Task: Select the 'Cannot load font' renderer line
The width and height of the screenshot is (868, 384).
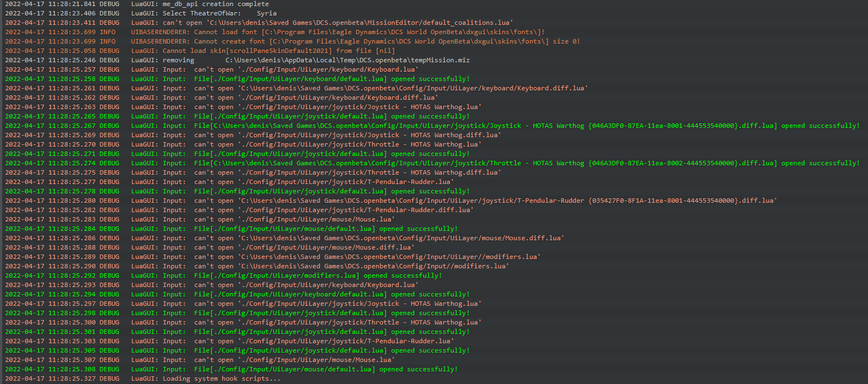Action: pos(275,32)
